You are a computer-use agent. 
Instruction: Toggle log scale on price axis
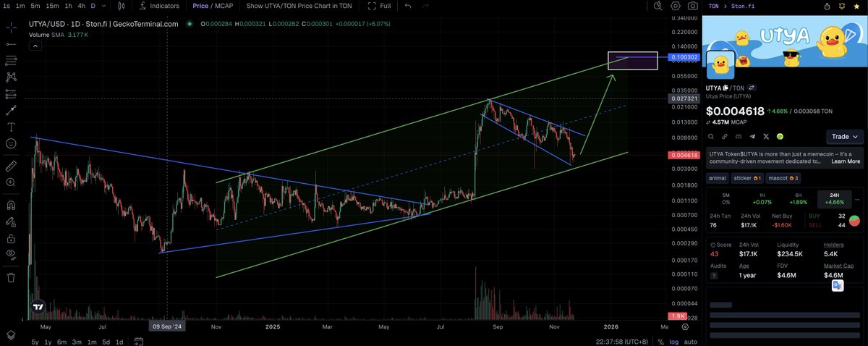[x=675, y=342]
